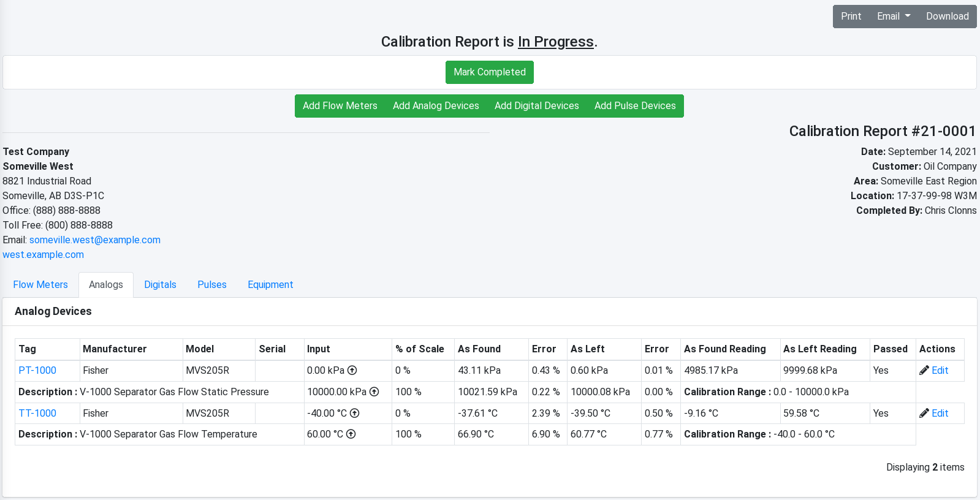Click the Download button
Image resolution: width=980 pixels, height=500 pixels.
947,17
